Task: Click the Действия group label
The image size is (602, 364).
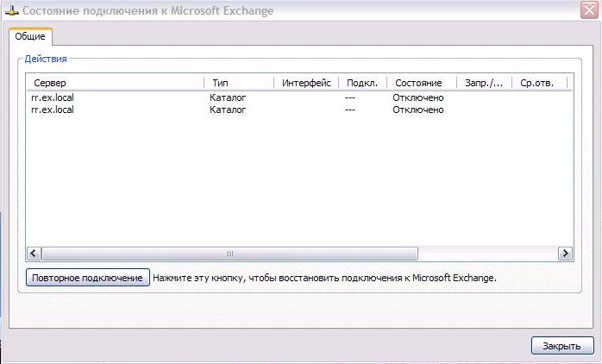Action: pos(46,59)
